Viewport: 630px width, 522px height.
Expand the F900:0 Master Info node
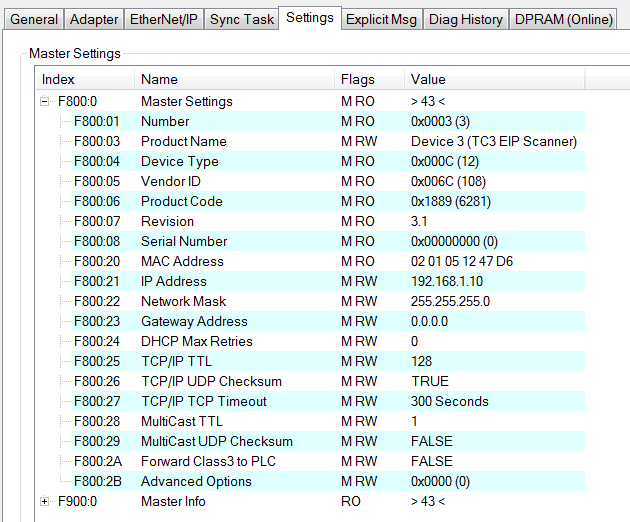[45, 501]
